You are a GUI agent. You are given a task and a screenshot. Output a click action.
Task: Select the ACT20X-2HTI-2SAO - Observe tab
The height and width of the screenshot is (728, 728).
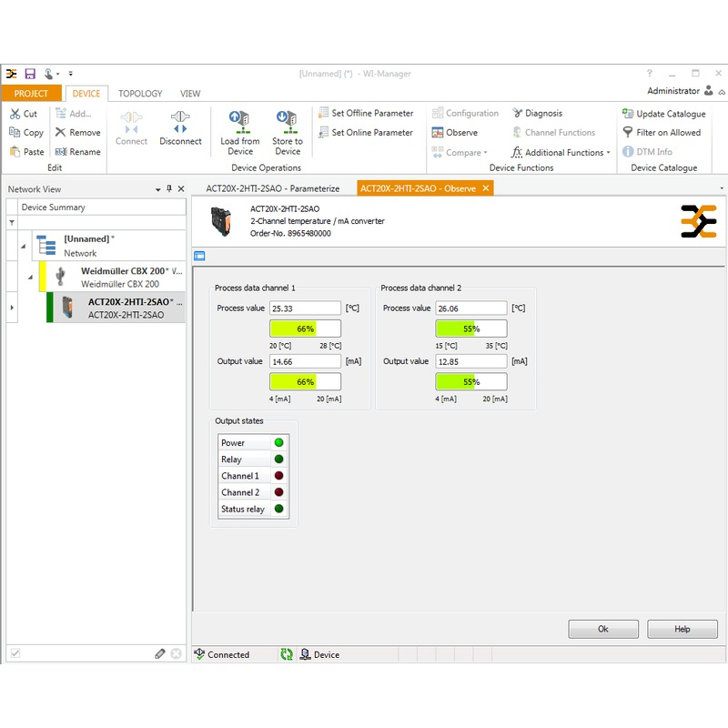(x=418, y=188)
